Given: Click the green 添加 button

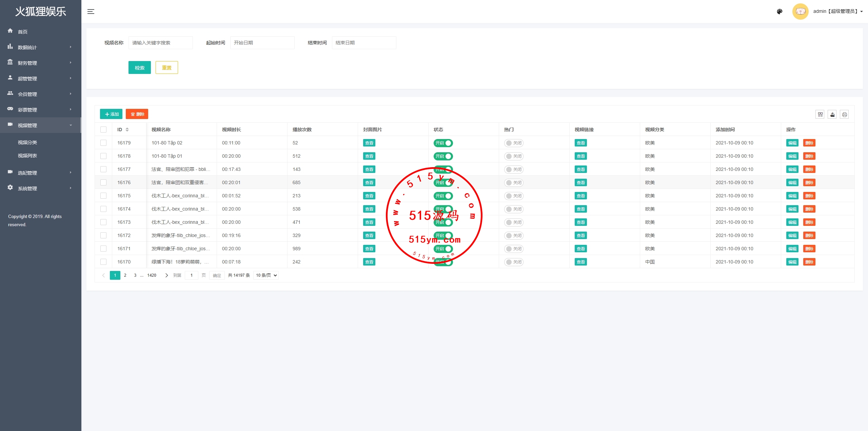Looking at the screenshot, I should 111,114.
